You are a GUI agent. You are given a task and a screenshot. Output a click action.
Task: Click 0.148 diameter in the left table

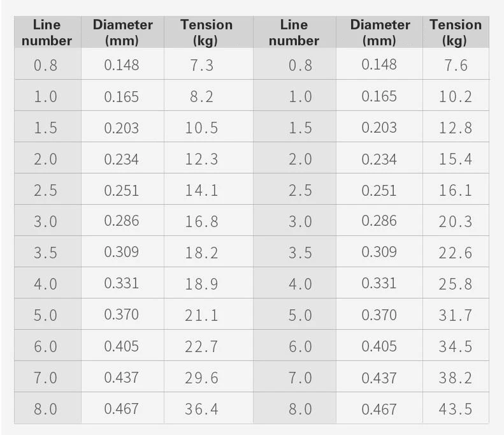pyautogui.click(x=122, y=65)
